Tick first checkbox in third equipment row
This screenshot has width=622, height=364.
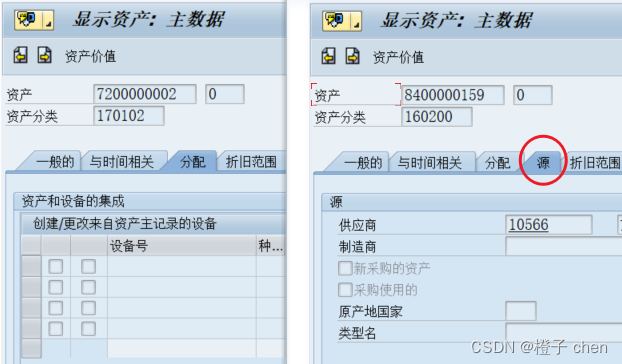click(x=56, y=308)
